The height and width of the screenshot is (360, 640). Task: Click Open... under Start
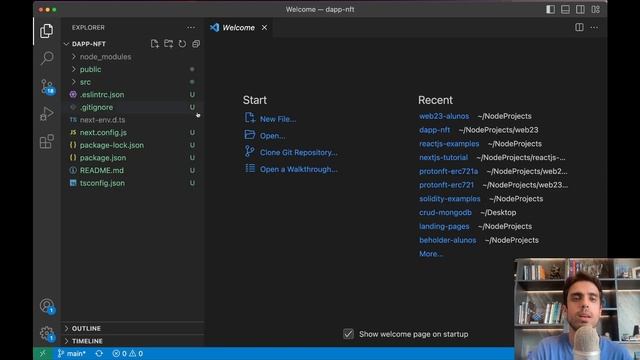pos(272,136)
